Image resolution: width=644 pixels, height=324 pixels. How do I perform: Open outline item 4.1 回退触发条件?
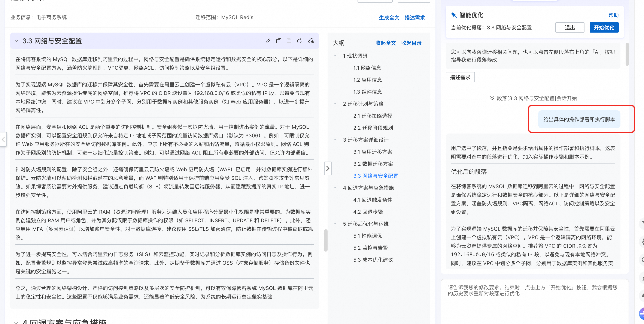(373, 200)
